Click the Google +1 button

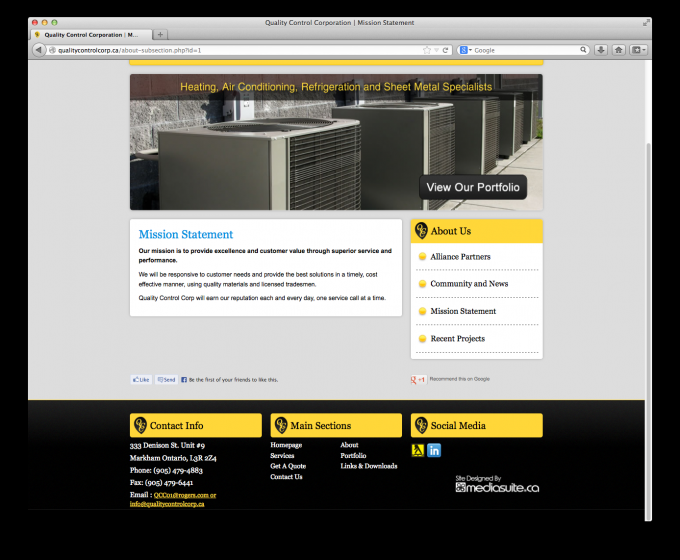419,380
